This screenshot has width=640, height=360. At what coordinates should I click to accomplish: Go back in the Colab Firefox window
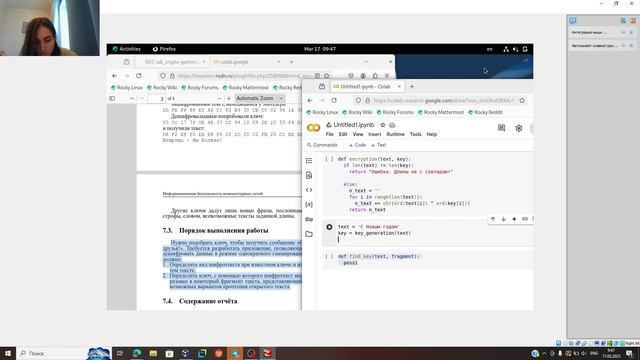[310, 100]
